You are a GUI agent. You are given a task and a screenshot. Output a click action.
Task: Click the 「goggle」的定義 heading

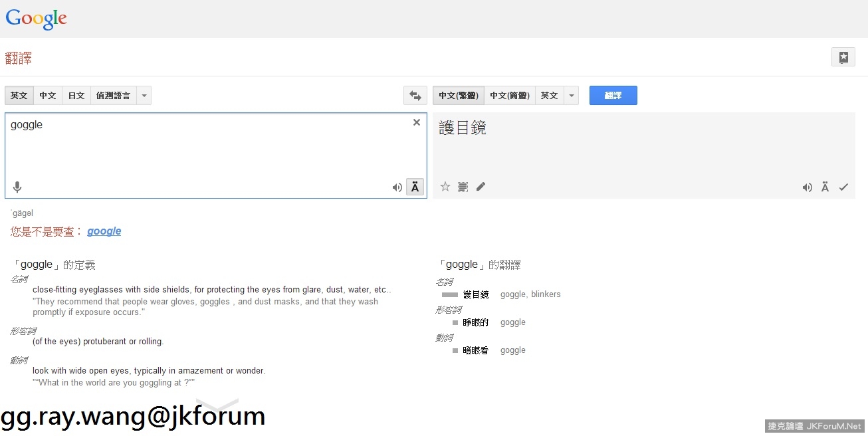pyautogui.click(x=53, y=265)
